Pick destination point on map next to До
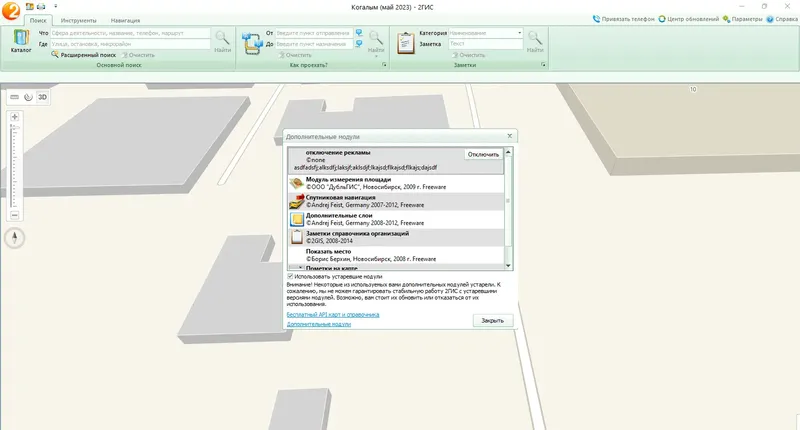 click(x=359, y=44)
